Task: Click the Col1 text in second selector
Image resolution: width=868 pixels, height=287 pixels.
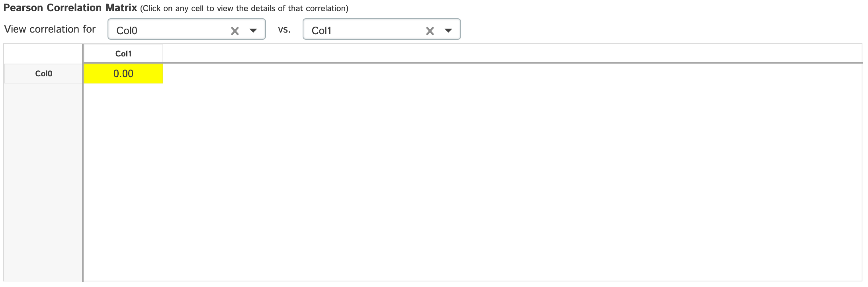Action: pos(321,31)
